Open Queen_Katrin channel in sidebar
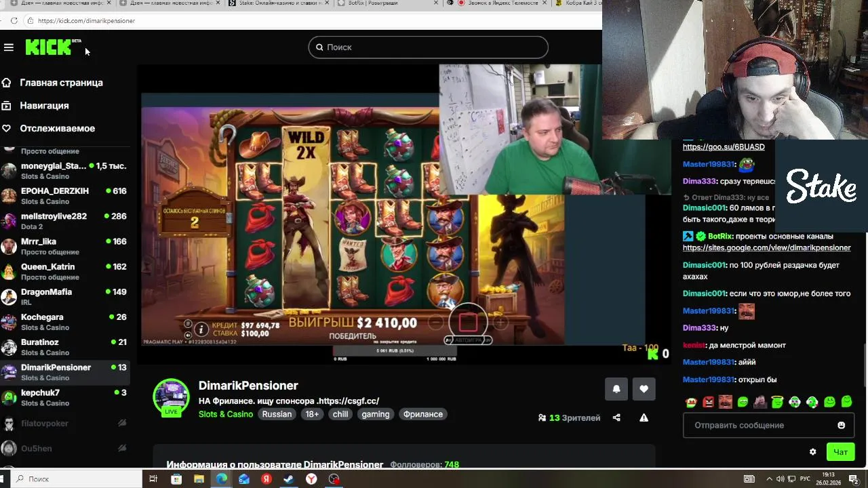The image size is (868, 488). click(x=64, y=271)
